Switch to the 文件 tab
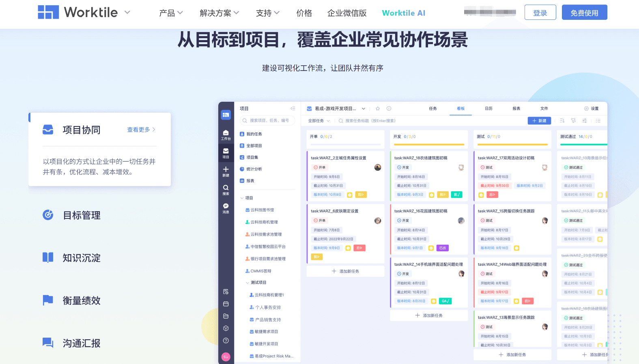The image size is (639, 364). [544, 109]
